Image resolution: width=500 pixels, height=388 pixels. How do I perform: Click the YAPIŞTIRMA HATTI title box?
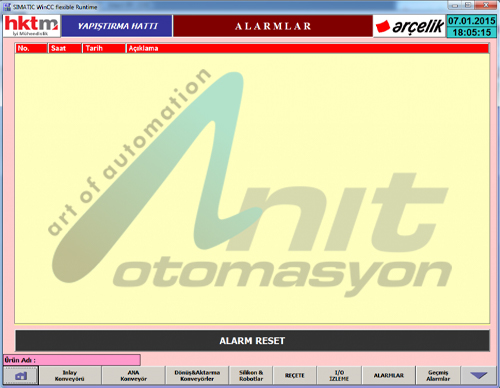[117, 26]
